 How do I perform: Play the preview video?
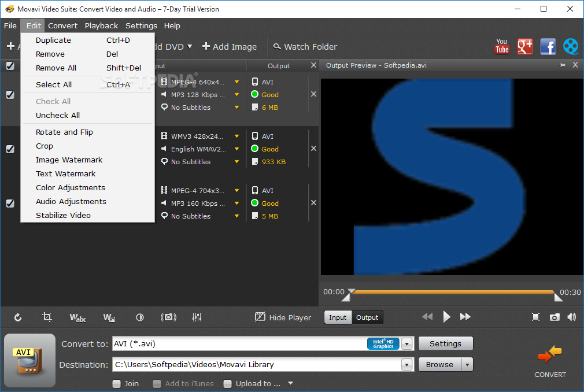click(446, 317)
